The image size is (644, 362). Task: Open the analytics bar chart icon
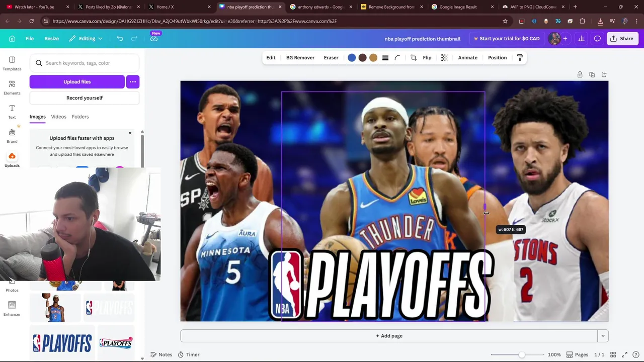pyautogui.click(x=581, y=39)
